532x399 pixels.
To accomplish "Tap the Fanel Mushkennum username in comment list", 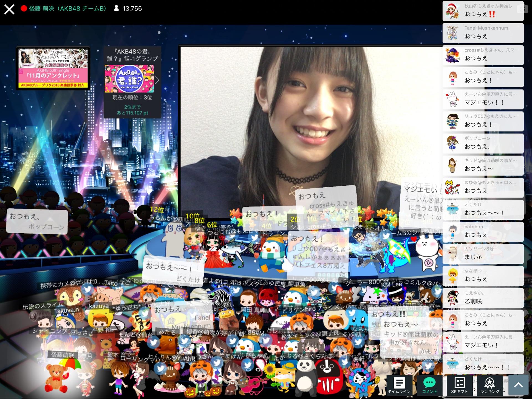I will (486, 28).
